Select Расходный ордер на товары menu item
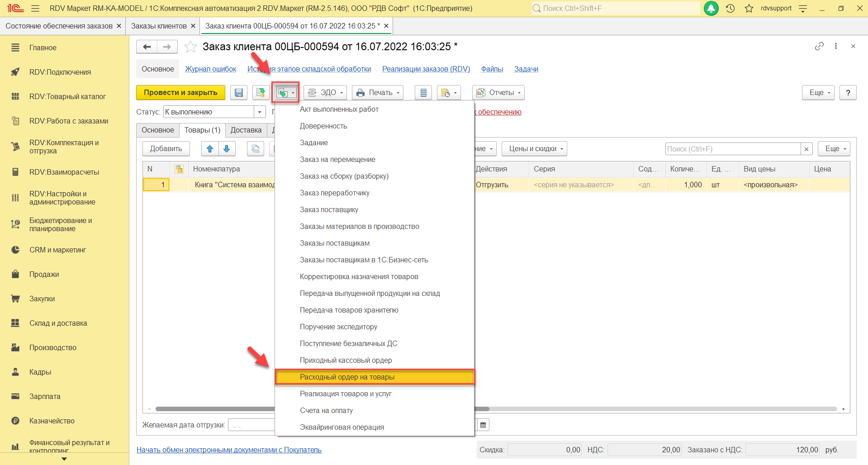 click(347, 377)
